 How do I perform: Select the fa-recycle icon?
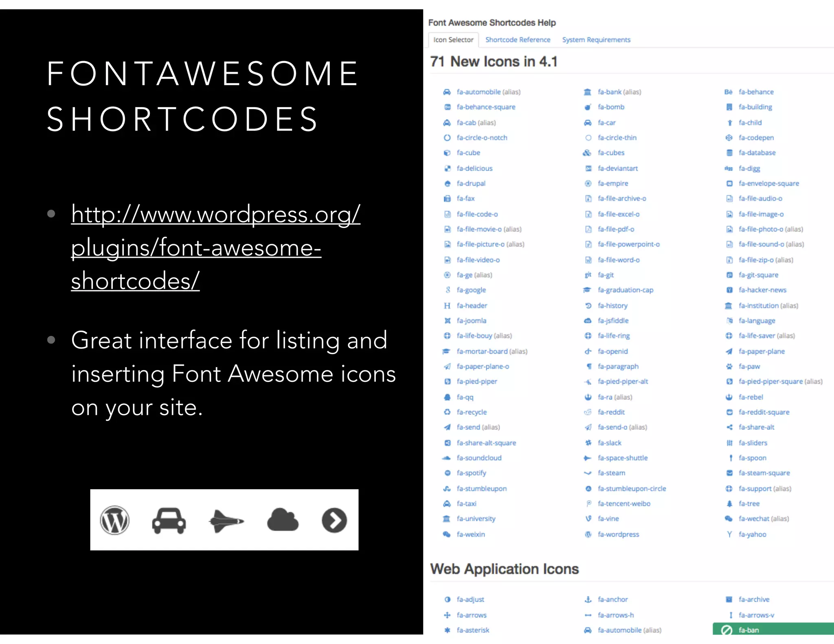[447, 412]
